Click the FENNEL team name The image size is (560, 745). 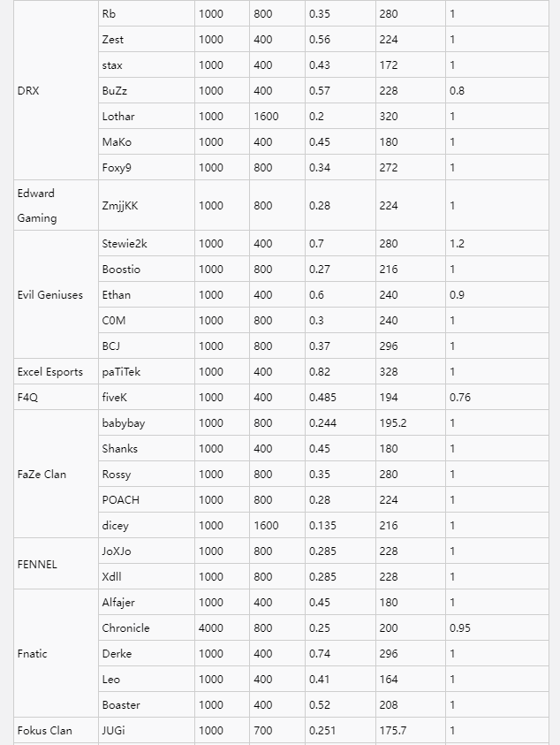(37, 564)
